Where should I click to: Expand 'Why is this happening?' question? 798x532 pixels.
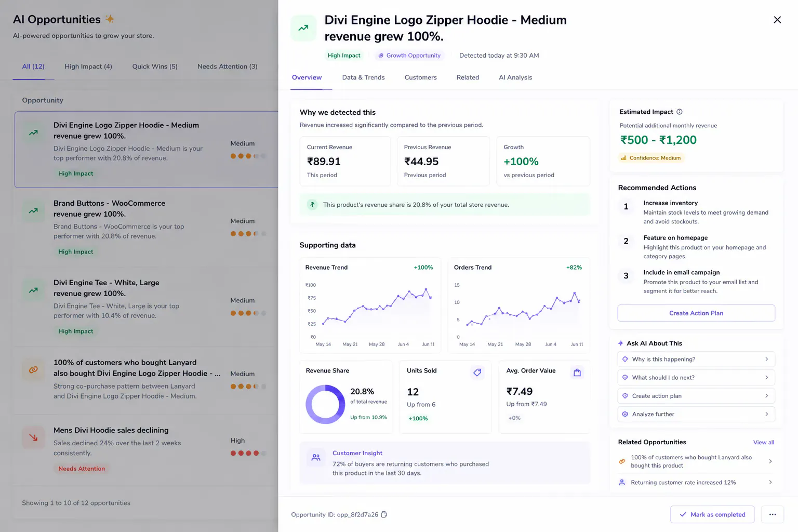point(696,359)
